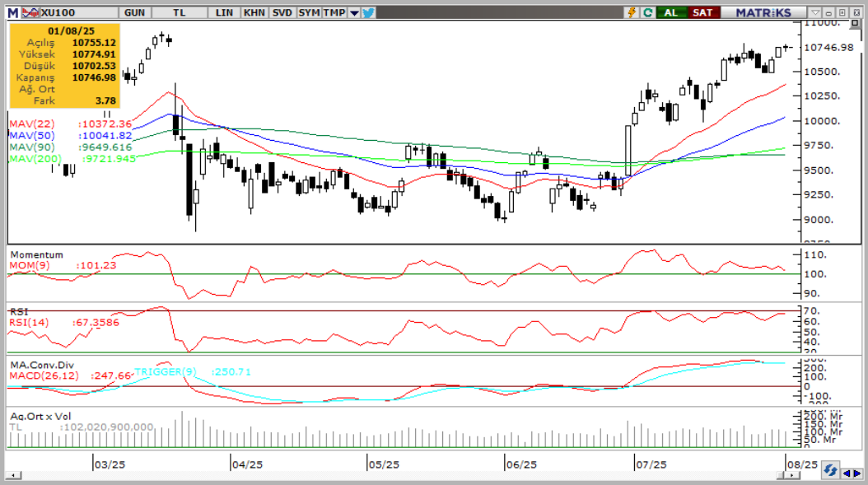The width and height of the screenshot is (868, 485).
Task: Click the KHN toolbar button
Action: [254, 12]
